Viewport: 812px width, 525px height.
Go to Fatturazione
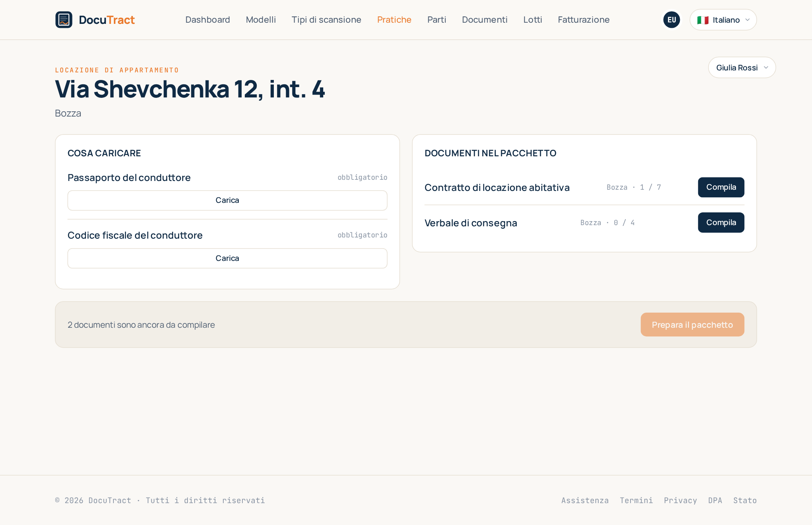pyautogui.click(x=584, y=20)
